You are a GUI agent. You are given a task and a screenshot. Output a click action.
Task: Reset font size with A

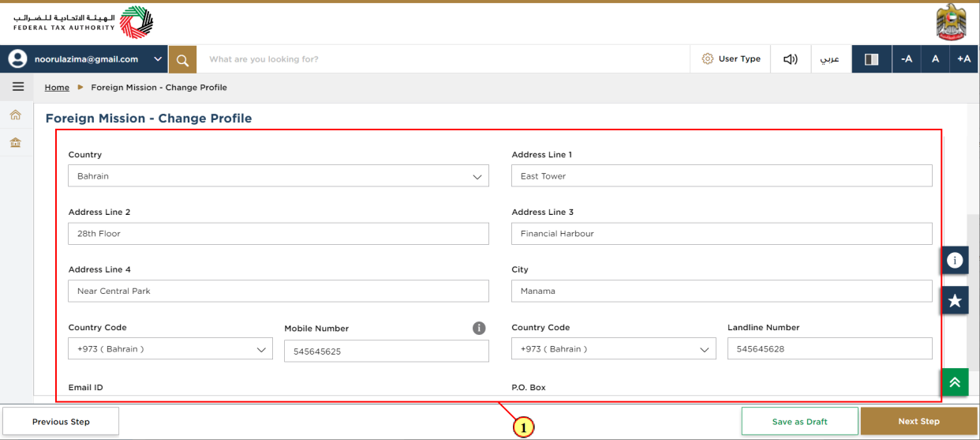pyautogui.click(x=935, y=59)
